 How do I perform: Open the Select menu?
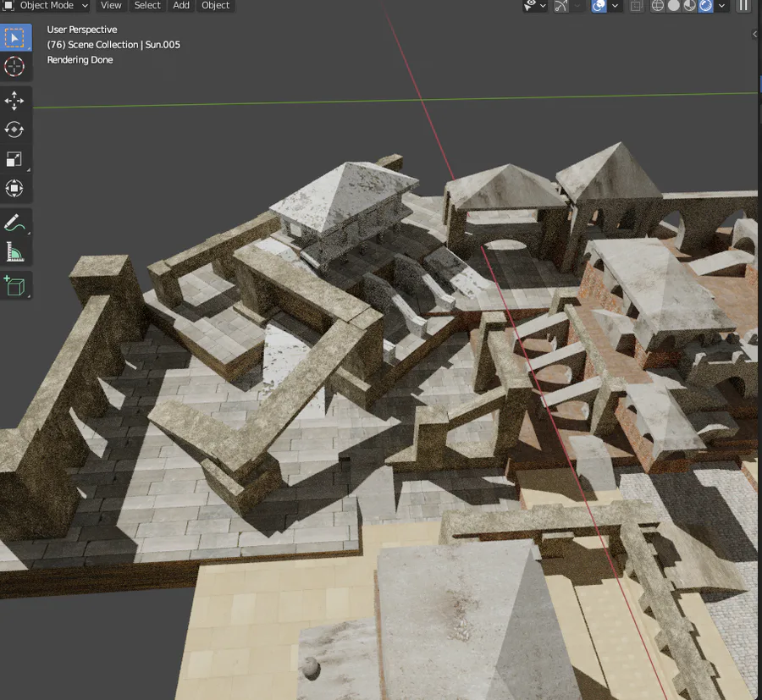point(147,6)
